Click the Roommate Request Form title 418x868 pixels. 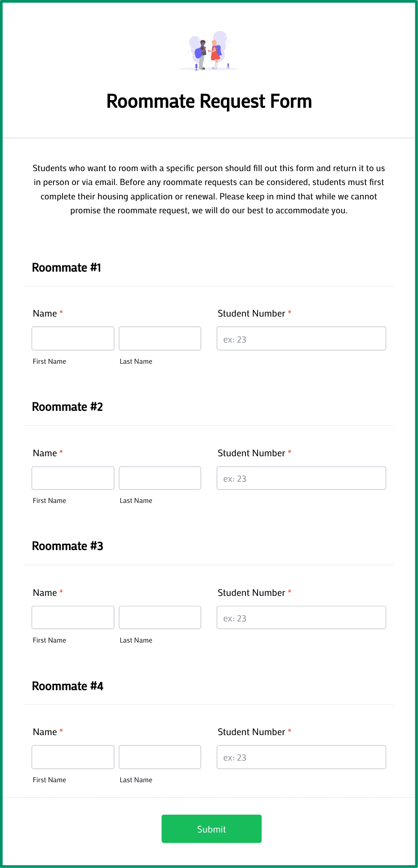point(209,101)
